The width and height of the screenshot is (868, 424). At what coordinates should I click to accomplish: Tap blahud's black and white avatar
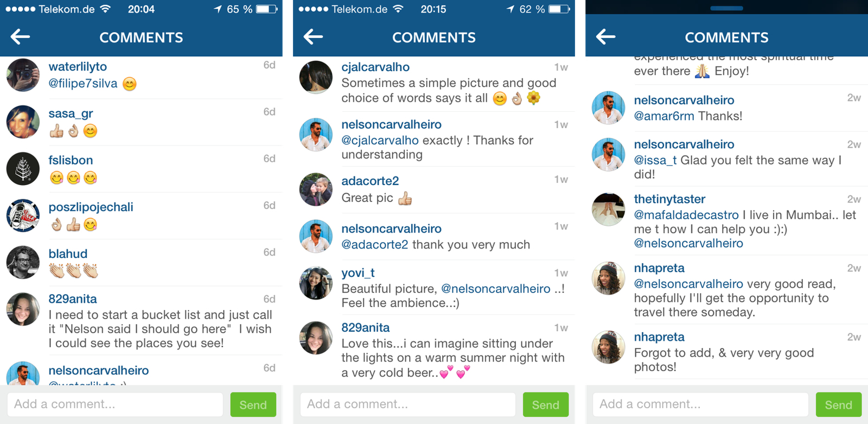point(23,262)
